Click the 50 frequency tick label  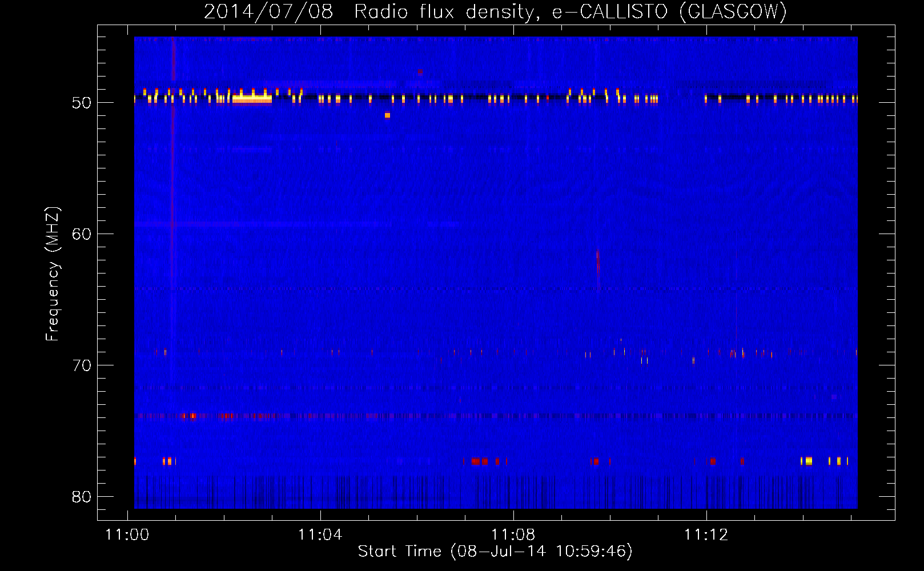click(x=82, y=103)
